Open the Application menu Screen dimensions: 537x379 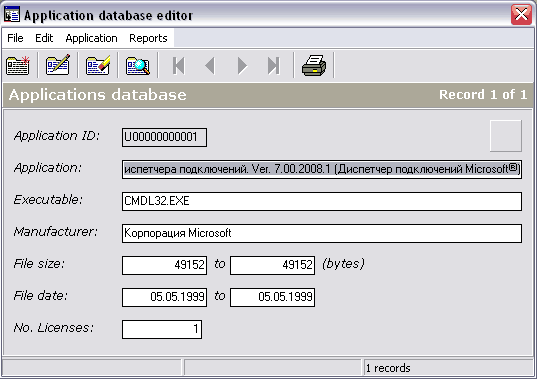point(91,38)
